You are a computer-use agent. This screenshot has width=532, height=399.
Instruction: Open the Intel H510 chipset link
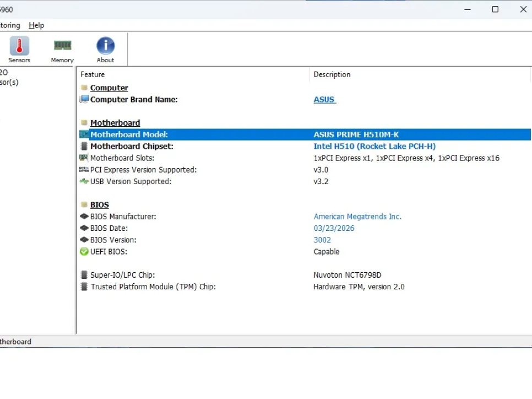pos(374,146)
